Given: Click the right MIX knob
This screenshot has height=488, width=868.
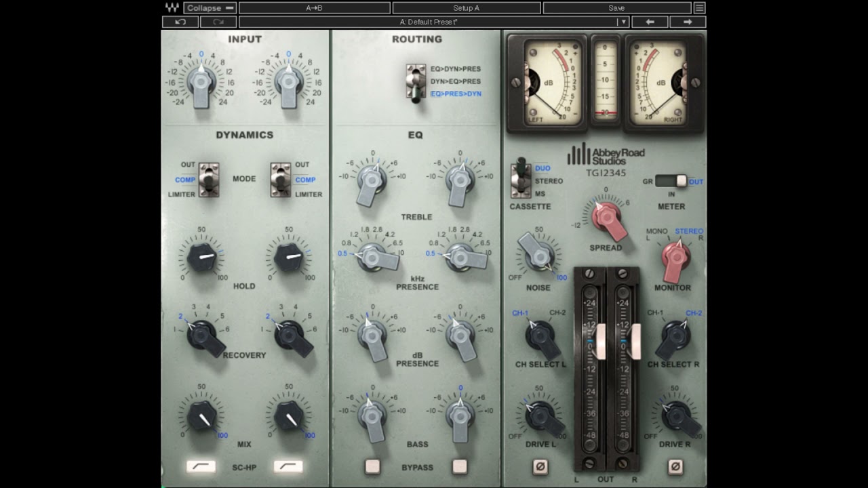Looking at the screenshot, I should pos(289,415).
